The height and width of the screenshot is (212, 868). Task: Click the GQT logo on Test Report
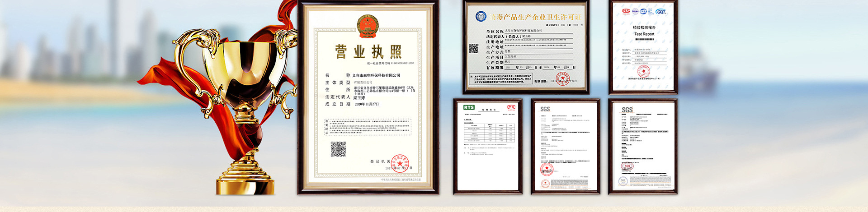(x=661, y=12)
